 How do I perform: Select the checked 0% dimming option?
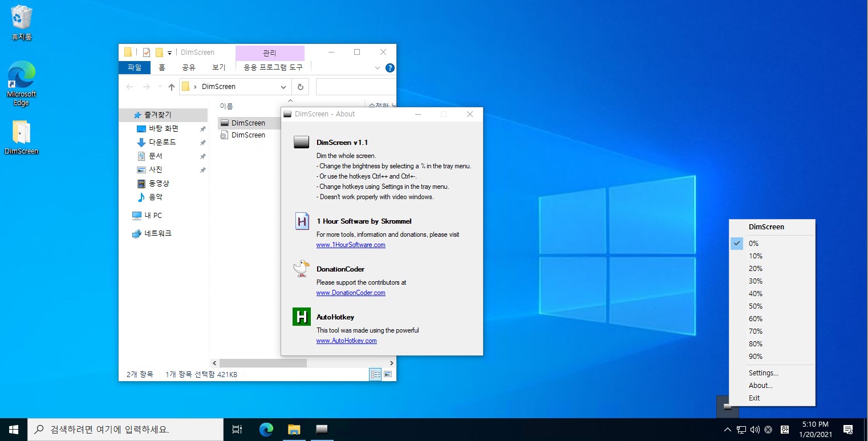773,243
